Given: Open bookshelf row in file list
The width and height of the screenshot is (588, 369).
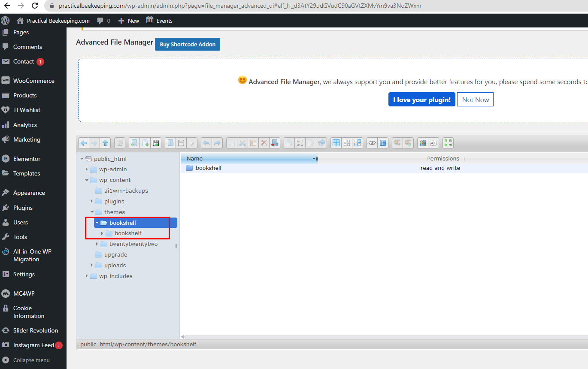Looking at the screenshot, I should tap(384, 168).
